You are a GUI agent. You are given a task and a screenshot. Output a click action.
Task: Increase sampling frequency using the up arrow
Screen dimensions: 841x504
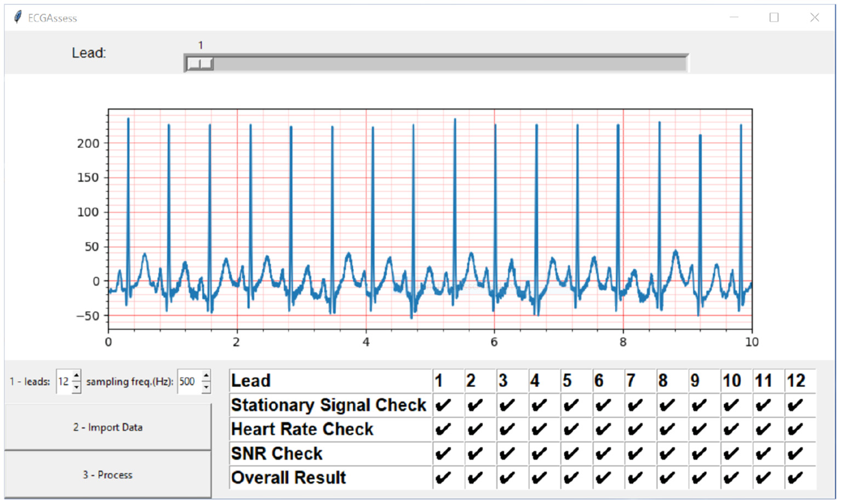tap(206, 376)
